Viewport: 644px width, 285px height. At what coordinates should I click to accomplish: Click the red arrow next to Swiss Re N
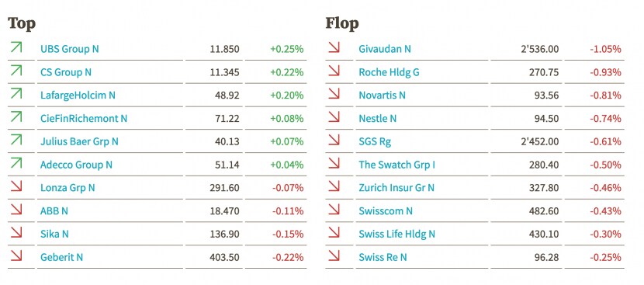334,255
